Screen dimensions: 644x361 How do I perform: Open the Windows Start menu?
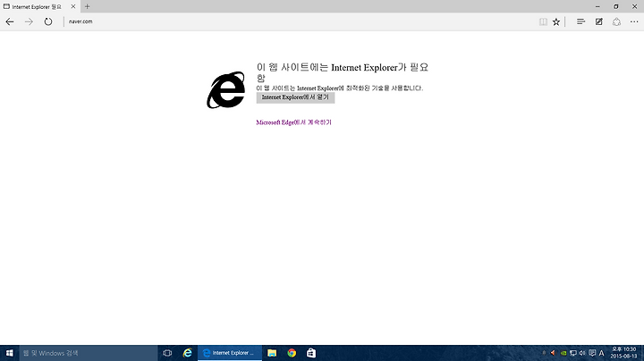(10, 353)
